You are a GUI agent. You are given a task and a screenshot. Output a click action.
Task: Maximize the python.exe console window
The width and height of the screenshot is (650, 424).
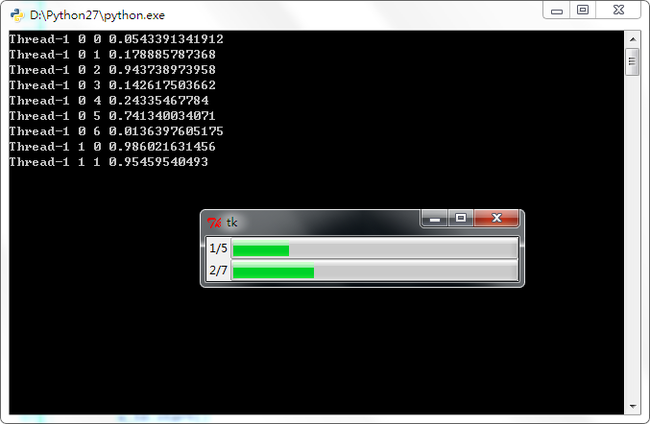pos(583,10)
